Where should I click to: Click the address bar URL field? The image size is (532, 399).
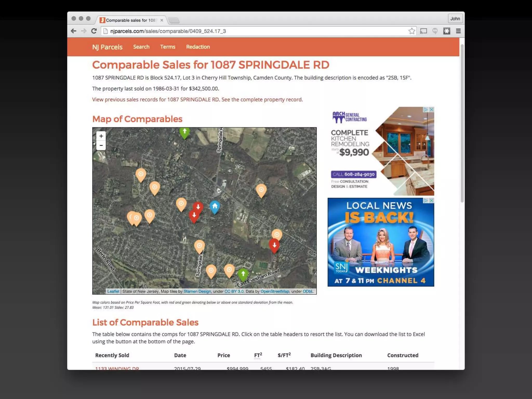[x=234, y=31]
